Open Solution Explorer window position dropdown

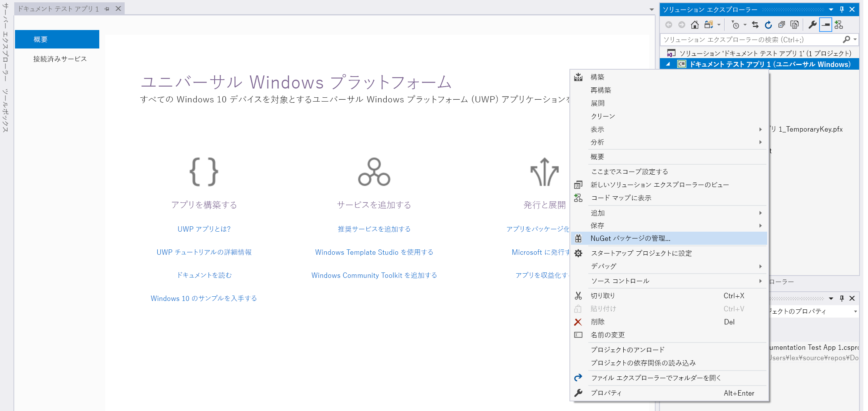click(x=831, y=9)
